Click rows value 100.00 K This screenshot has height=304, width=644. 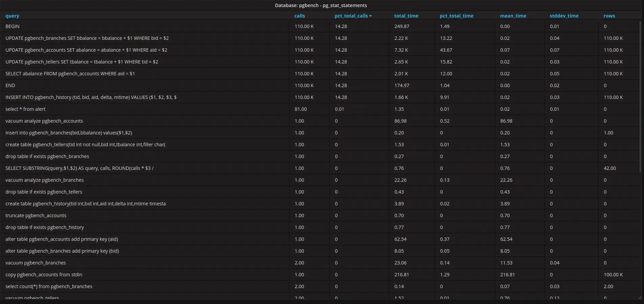[613, 275]
